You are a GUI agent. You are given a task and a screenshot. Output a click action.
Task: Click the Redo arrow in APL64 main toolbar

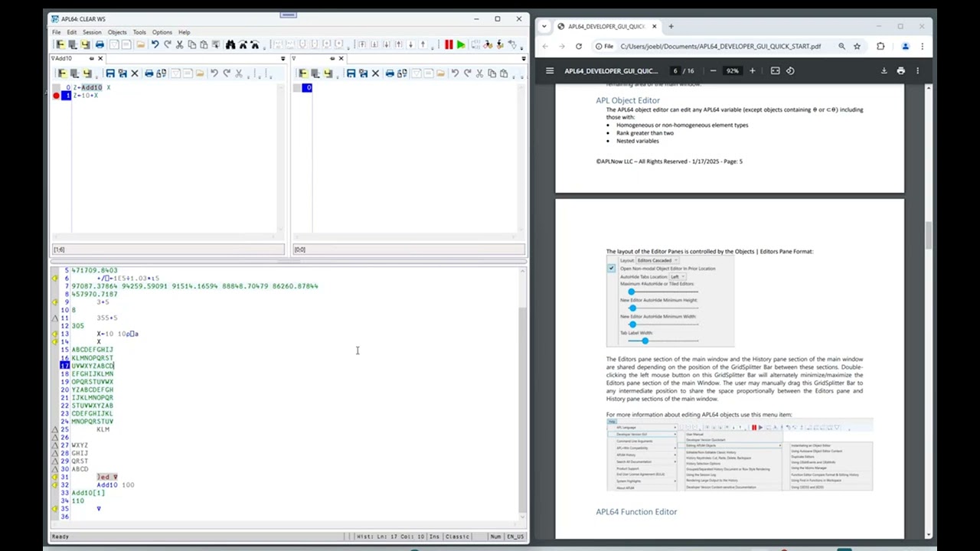tap(168, 44)
